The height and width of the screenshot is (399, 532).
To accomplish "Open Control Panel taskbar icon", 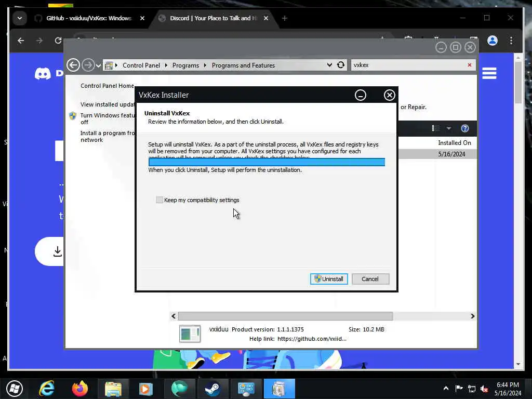I will (x=246, y=389).
